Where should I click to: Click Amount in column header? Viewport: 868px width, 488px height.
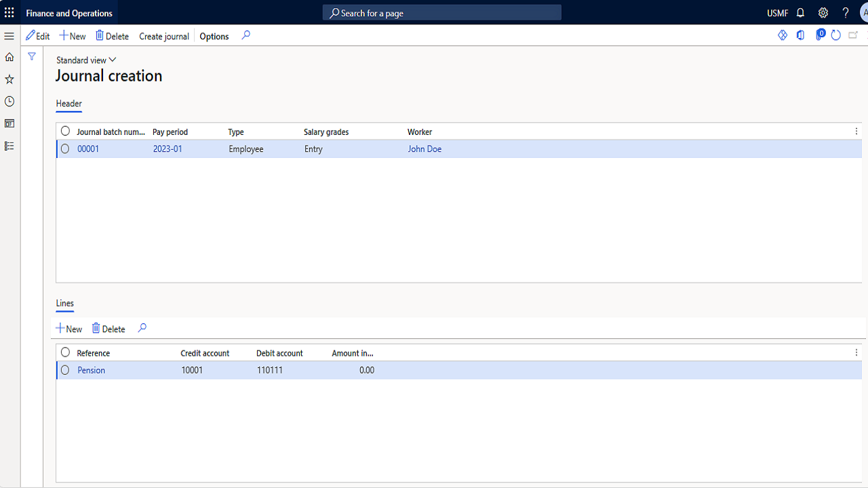click(x=353, y=353)
